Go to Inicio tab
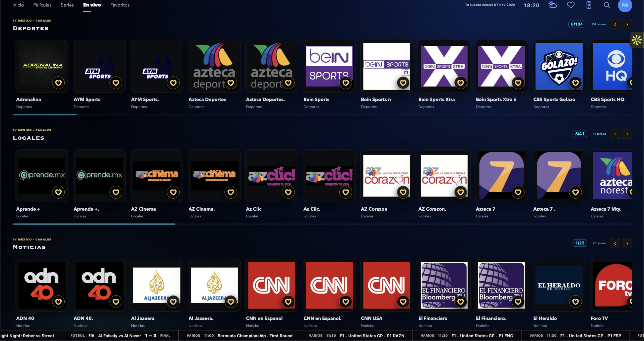The width and height of the screenshot is (644, 341). (x=18, y=5)
